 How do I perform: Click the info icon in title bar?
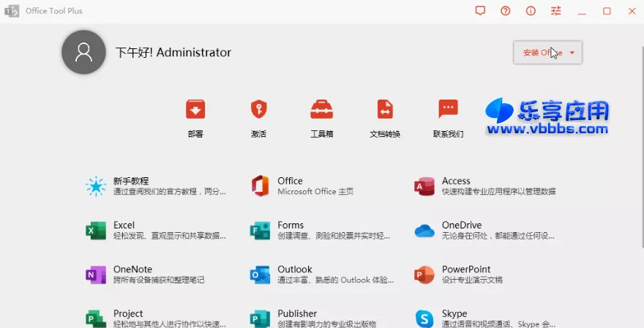pos(531,11)
